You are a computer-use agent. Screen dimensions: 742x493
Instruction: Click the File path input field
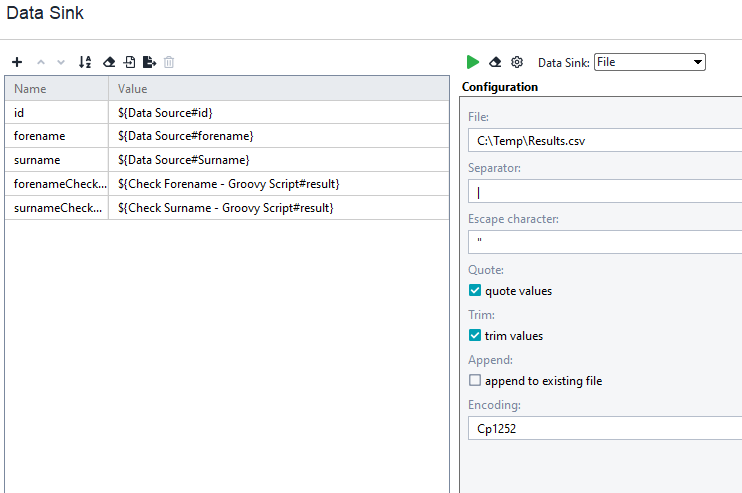pos(604,141)
